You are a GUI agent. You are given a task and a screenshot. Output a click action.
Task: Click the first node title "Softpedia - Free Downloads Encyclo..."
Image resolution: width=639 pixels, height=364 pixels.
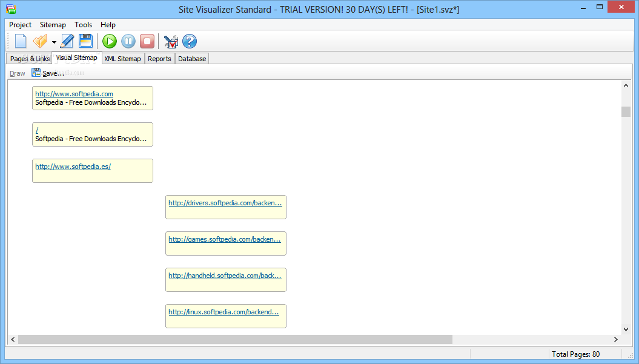coord(91,102)
